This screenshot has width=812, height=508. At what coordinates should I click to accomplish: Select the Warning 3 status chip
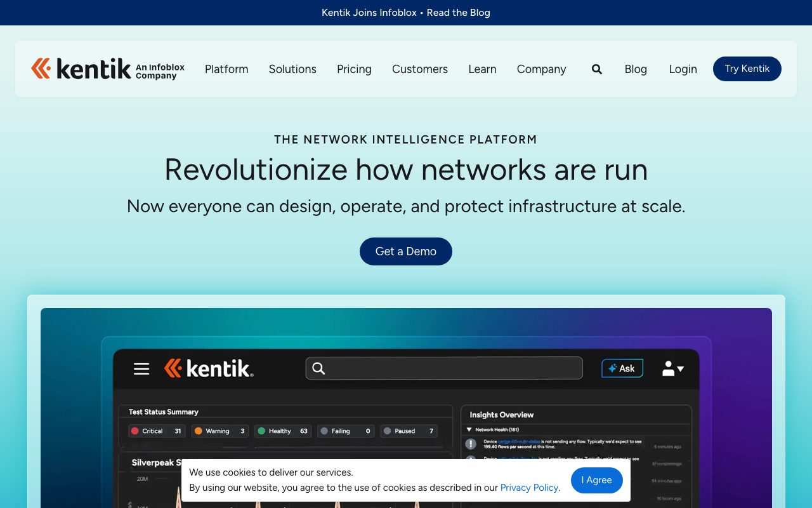219,431
